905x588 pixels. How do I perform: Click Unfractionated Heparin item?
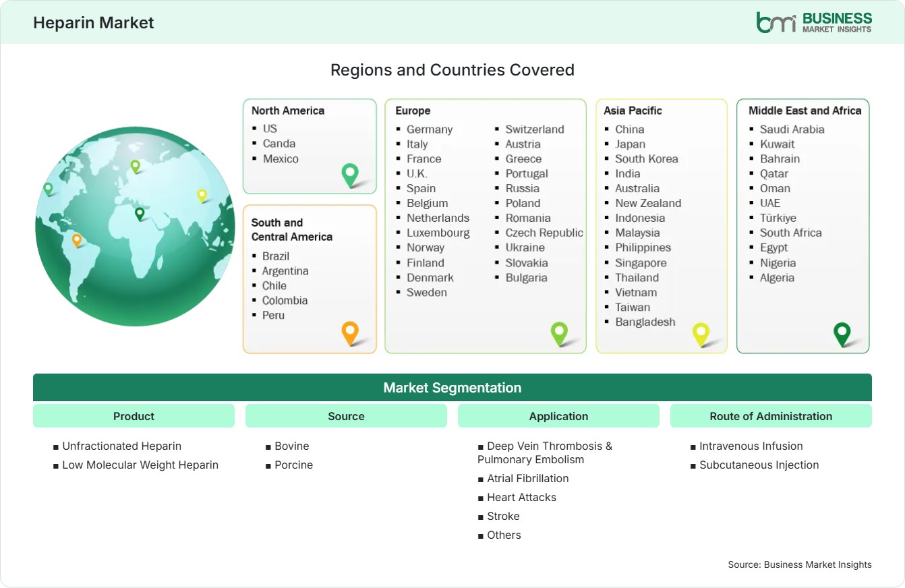click(x=121, y=446)
